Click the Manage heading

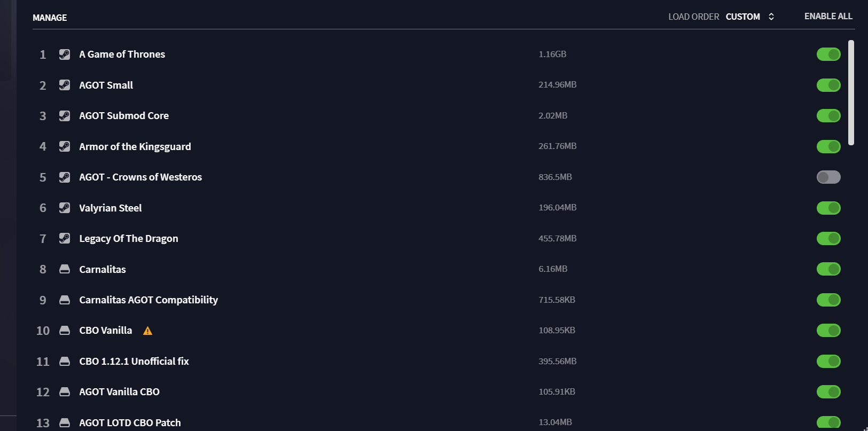point(50,18)
